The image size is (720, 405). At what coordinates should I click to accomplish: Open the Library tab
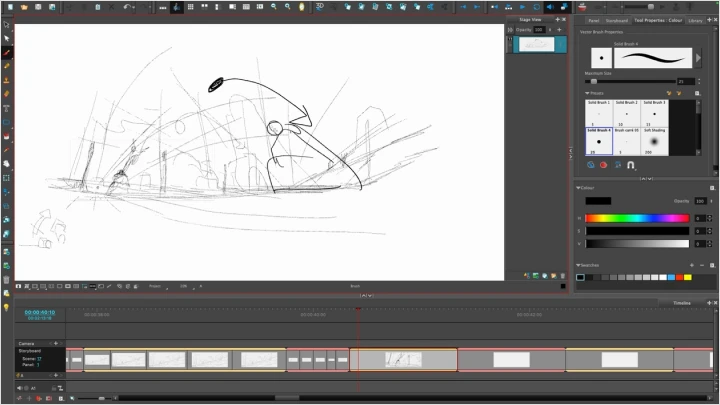pos(695,19)
